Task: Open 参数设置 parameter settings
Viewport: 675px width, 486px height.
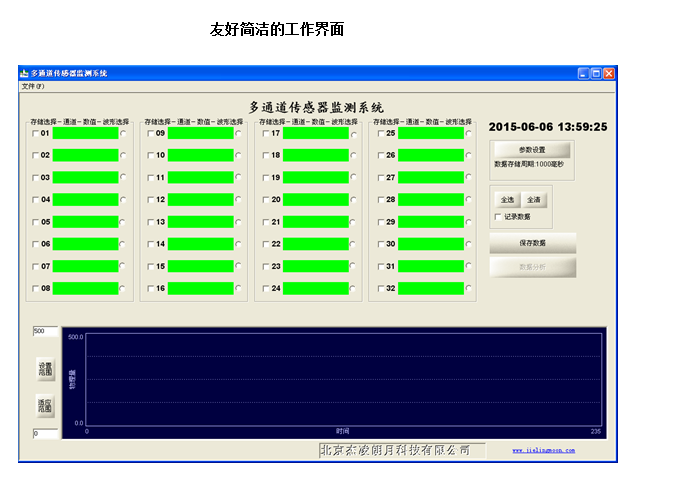Action: pos(532,149)
